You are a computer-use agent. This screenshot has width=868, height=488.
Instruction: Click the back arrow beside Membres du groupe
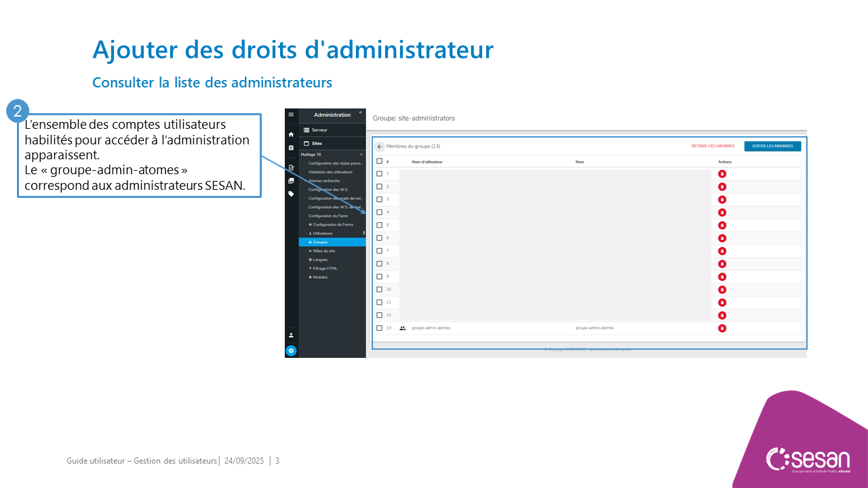[380, 146]
